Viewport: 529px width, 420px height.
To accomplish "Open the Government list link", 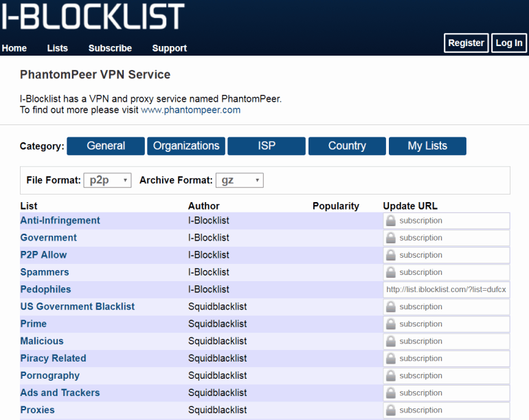I will click(x=49, y=238).
